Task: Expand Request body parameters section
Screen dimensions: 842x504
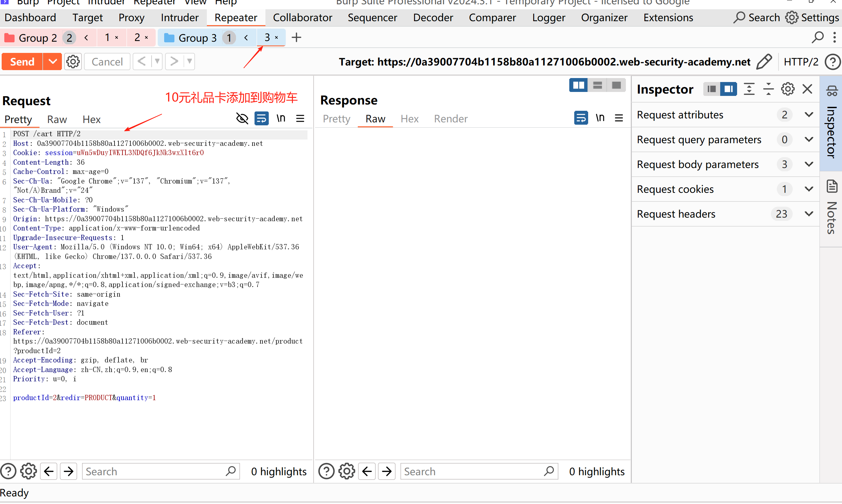Action: (x=809, y=164)
